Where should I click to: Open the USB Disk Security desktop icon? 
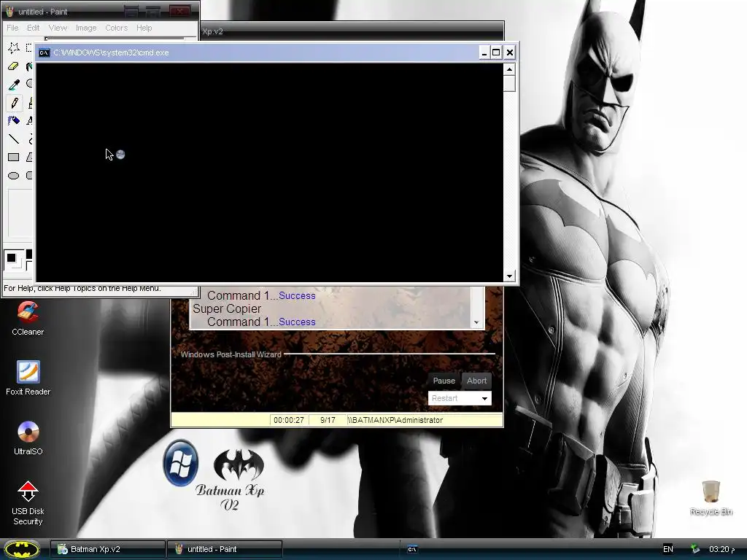tap(28, 503)
